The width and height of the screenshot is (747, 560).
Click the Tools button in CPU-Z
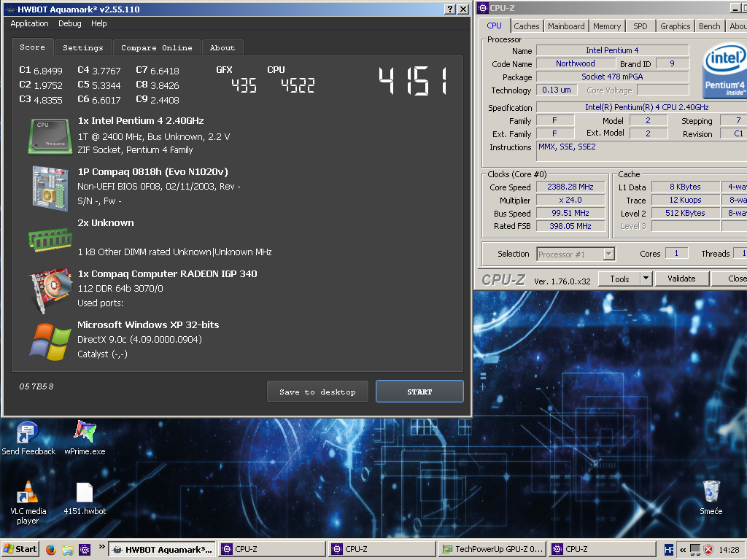tap(619, 279)
